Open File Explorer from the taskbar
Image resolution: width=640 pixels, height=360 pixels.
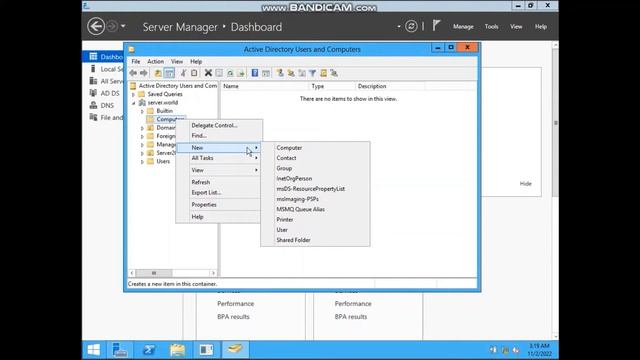point(178,350)
